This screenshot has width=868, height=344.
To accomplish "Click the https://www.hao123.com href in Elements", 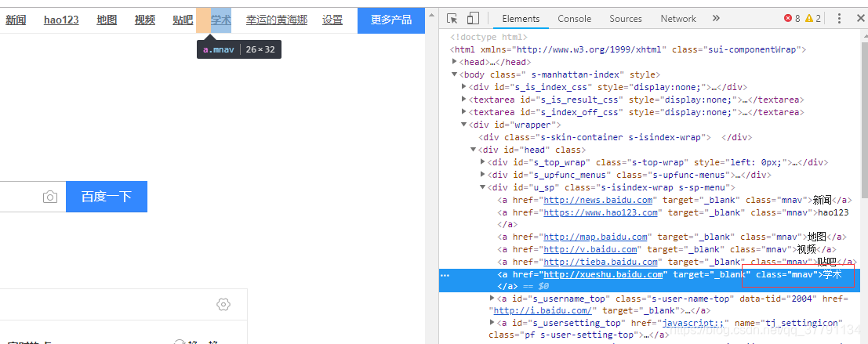I will click(x=601, y=212).
